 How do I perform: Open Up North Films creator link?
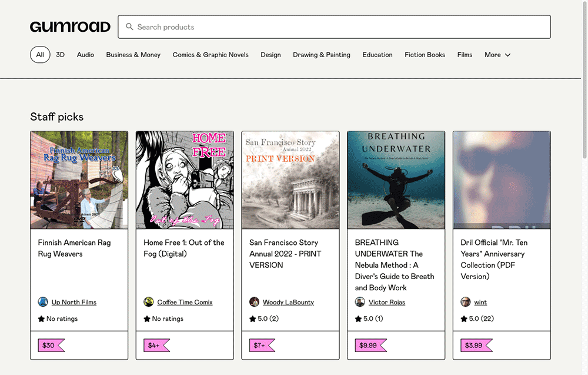[73, 302]
